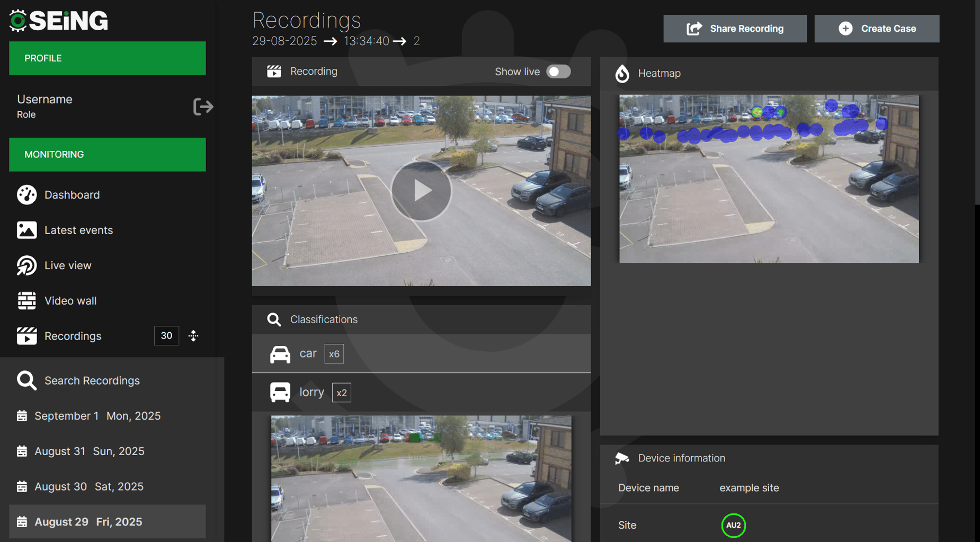Click the Create Case button
The image size is (980, 542).
point(877,28)
